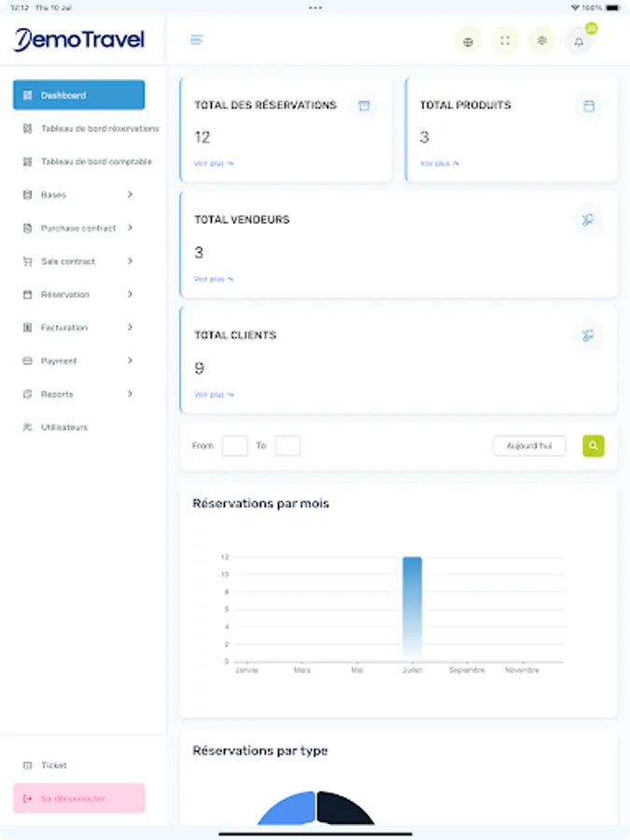
Task: Click the Réservations par mois heading
Action: point(261,504)
